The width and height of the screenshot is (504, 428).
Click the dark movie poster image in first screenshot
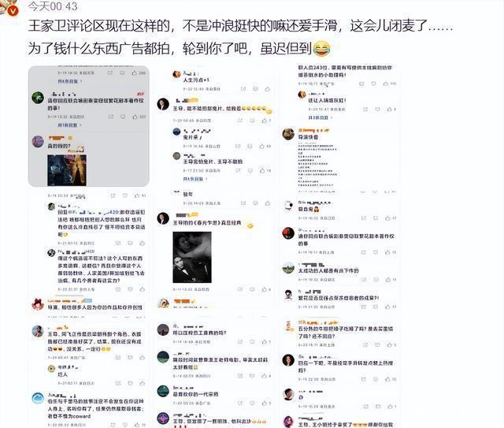coord(67,170)
